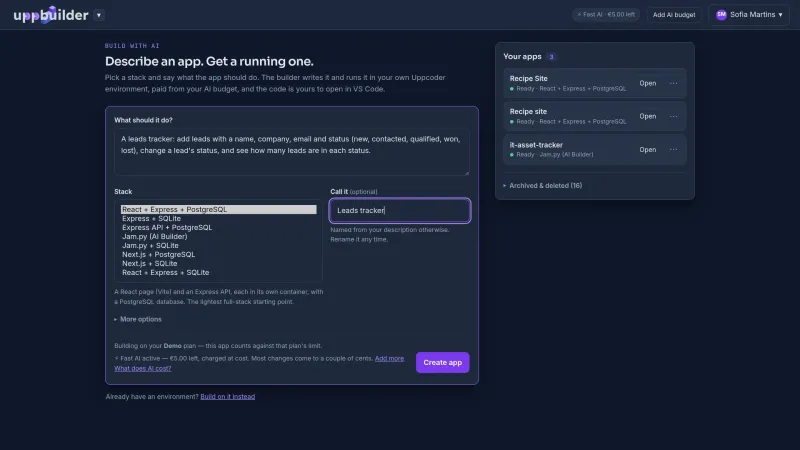The width and height of the screenshot is (800, 450).
Task: Select Jam.py (AI Builder) stack option
Action: tap(218, 237)
